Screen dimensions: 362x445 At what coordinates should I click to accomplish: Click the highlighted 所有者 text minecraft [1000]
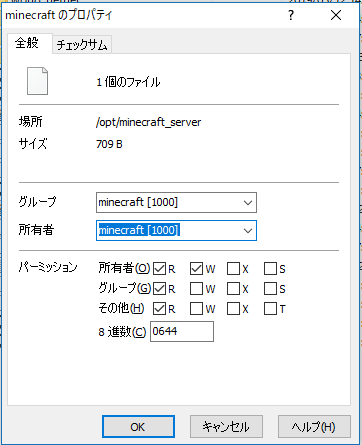[x=139, y=230]
